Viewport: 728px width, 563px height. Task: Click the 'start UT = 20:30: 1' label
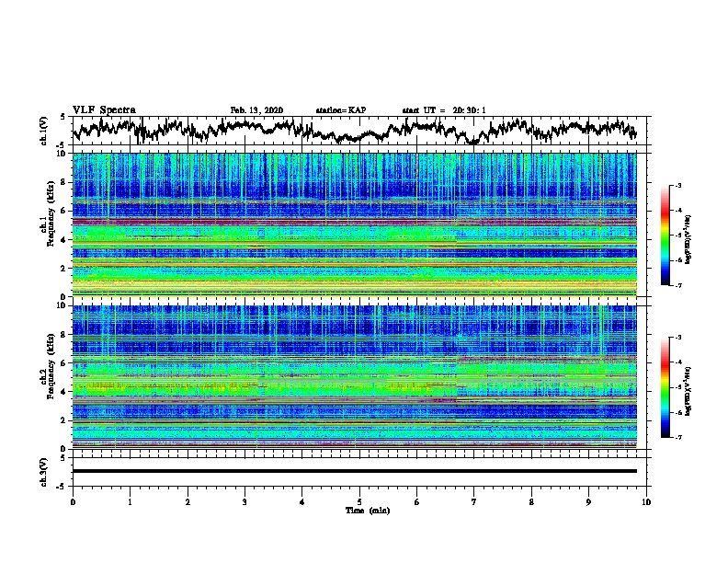tap(444, 110)
